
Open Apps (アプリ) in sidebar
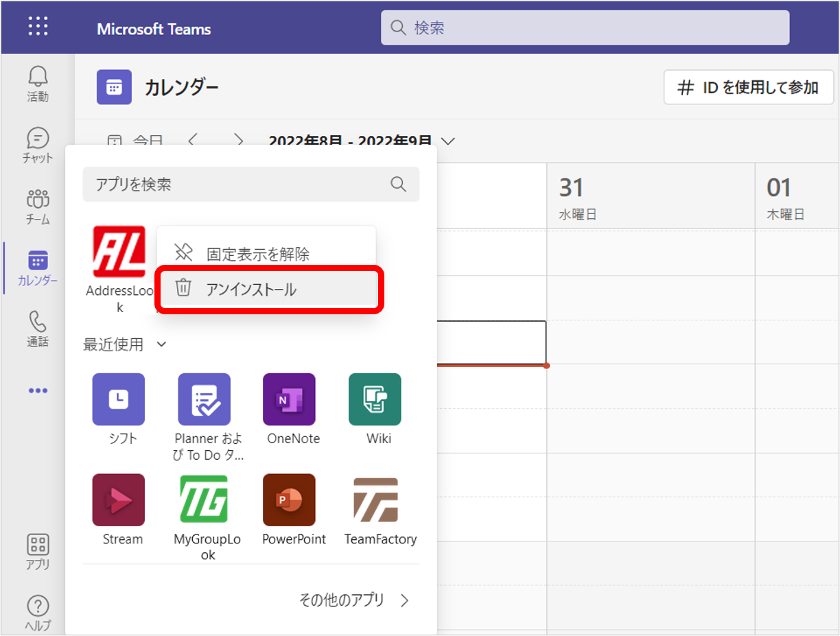38,552
